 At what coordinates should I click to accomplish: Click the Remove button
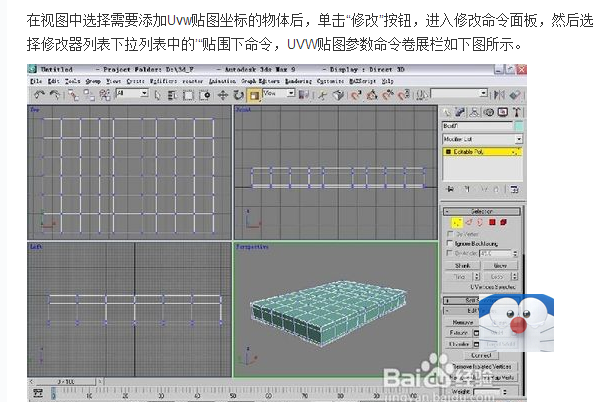click(463, 322)
